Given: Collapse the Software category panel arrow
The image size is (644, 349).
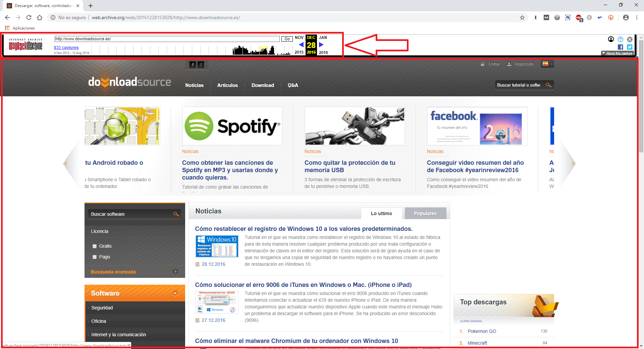Looking at the screenshot, I should coord(175,293).
